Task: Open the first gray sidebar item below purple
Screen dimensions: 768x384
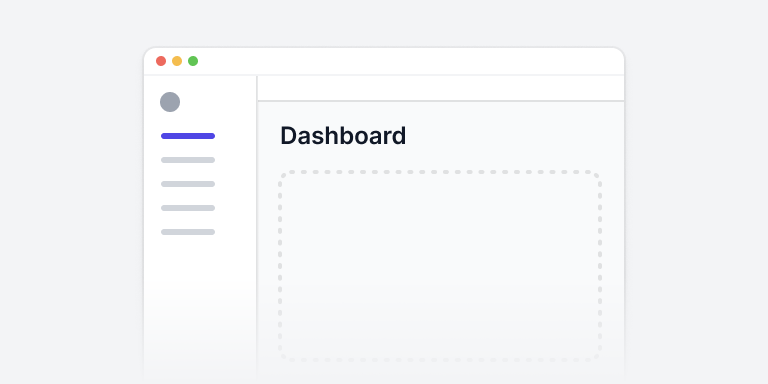Action: click(188, 160)
